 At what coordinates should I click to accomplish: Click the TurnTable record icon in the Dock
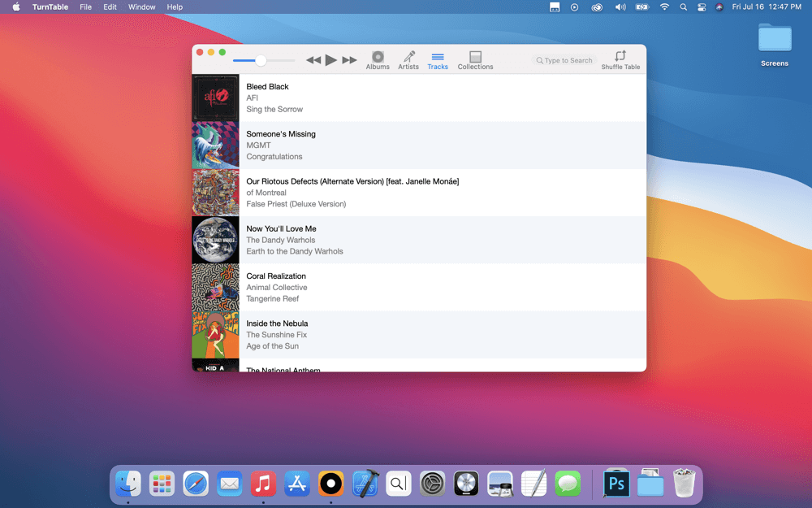click(331, 484)
